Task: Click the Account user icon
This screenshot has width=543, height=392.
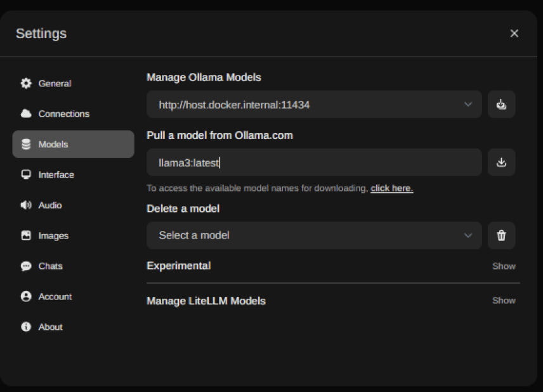Action: point(26,296)
